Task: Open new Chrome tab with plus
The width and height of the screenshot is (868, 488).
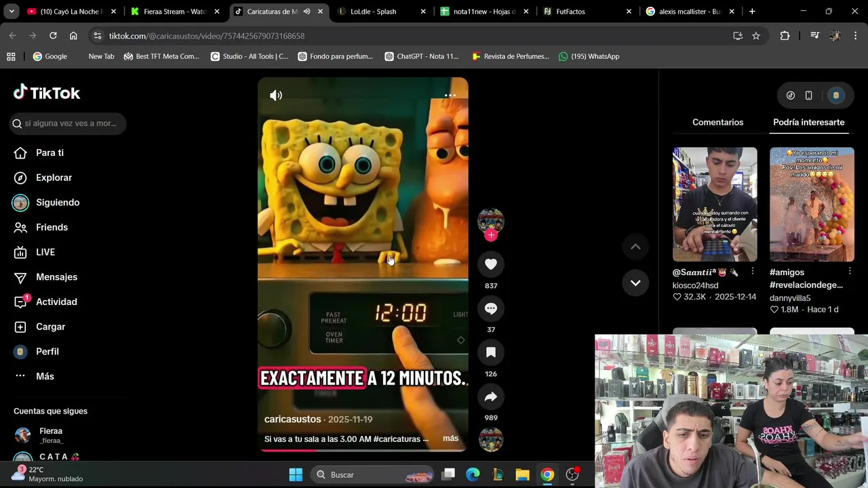Action: 752,12
